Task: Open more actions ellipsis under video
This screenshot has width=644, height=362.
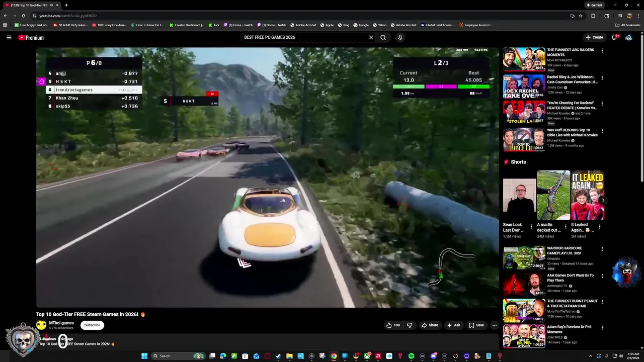Action: point(494,325)
